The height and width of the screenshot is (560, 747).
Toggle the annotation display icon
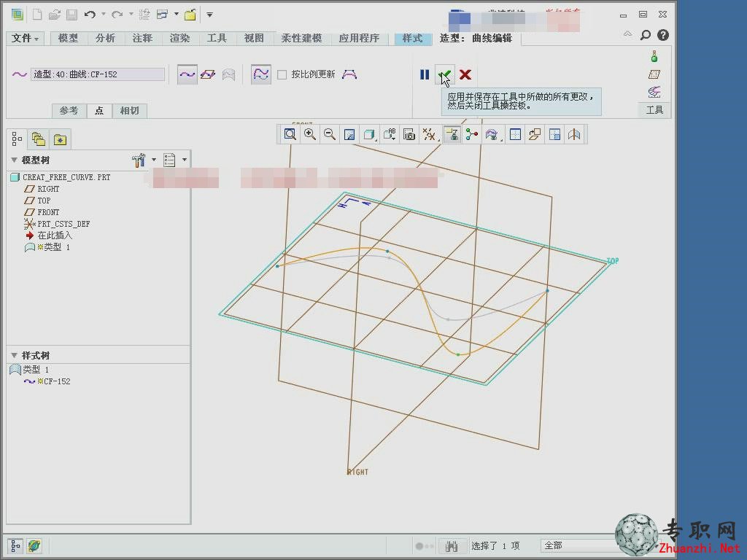tap(452, 135)
